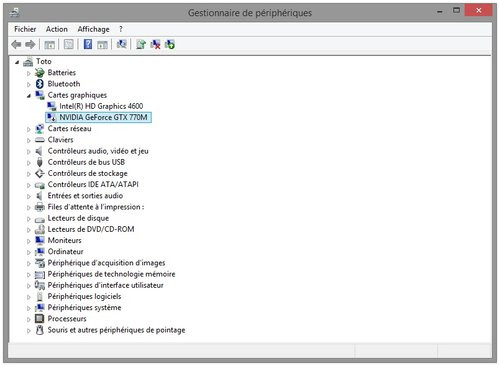Screen dimensions: 500x366
Task: Maximize the Gestionnaire de périphériques window
Action: (x=456, y=10)
